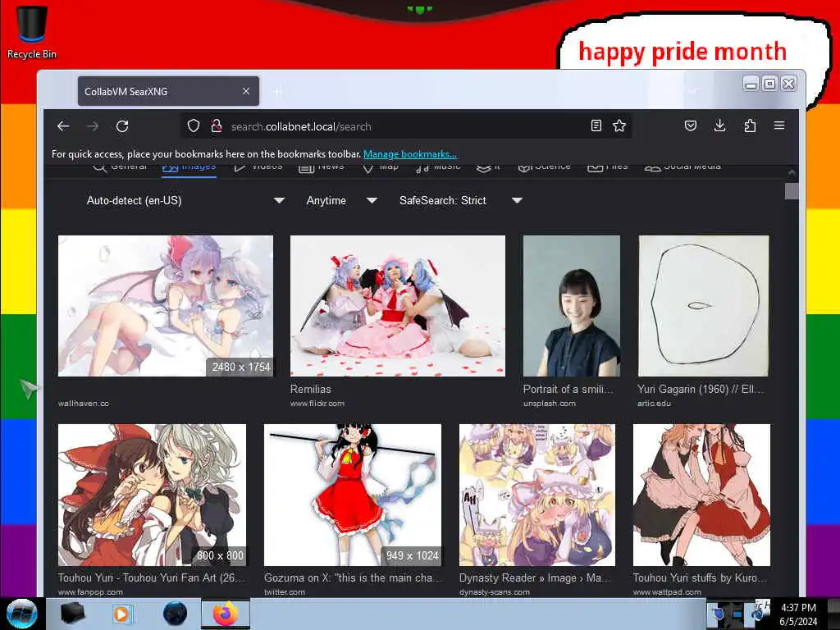The image size is (840, 630).
Task: Click the Manage bookmarks link
Action: pyautogui.click(x=410, y=154)
